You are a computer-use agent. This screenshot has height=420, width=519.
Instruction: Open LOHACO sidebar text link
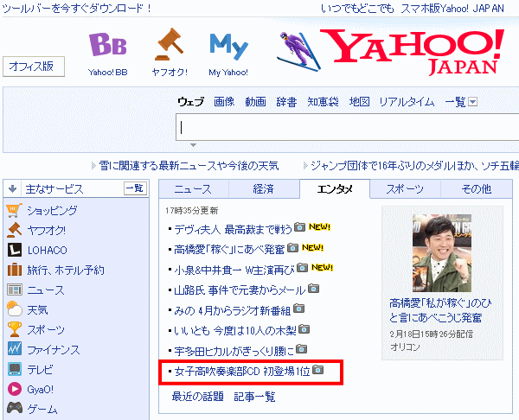pyautogui.click(x=48, y=251)
